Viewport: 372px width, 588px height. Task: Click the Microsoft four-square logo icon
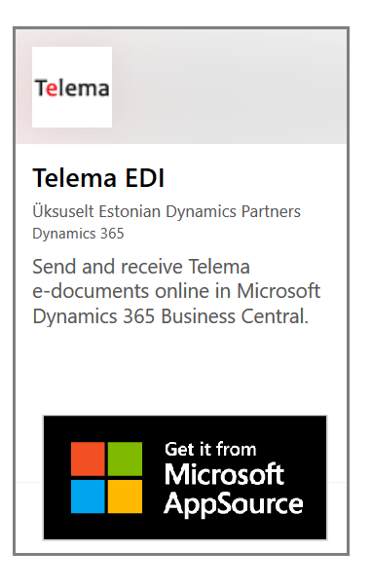(x=106, y=477)
